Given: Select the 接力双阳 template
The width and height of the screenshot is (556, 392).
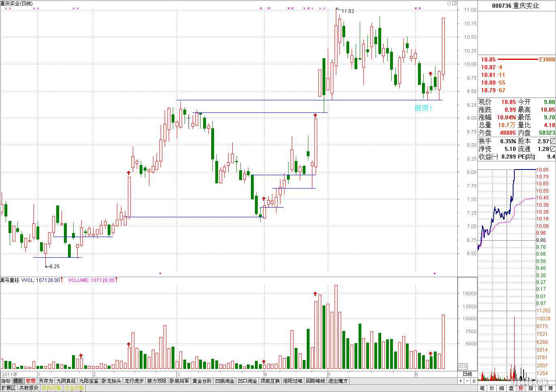Looking at the screenshot, I should [x=157, y=381].
